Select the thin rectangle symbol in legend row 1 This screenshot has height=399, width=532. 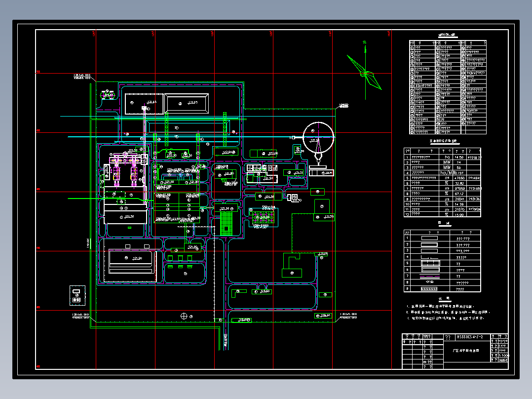tap(429, 239)
